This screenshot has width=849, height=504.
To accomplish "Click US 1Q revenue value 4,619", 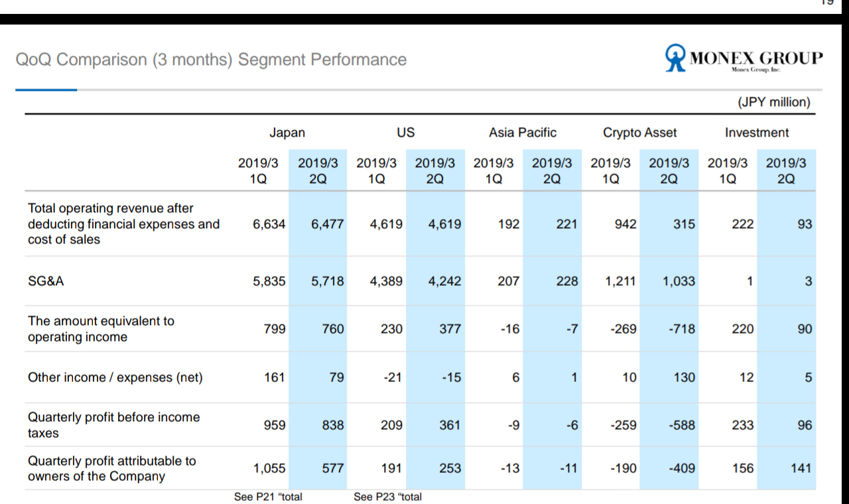I will tap(386, 224).
